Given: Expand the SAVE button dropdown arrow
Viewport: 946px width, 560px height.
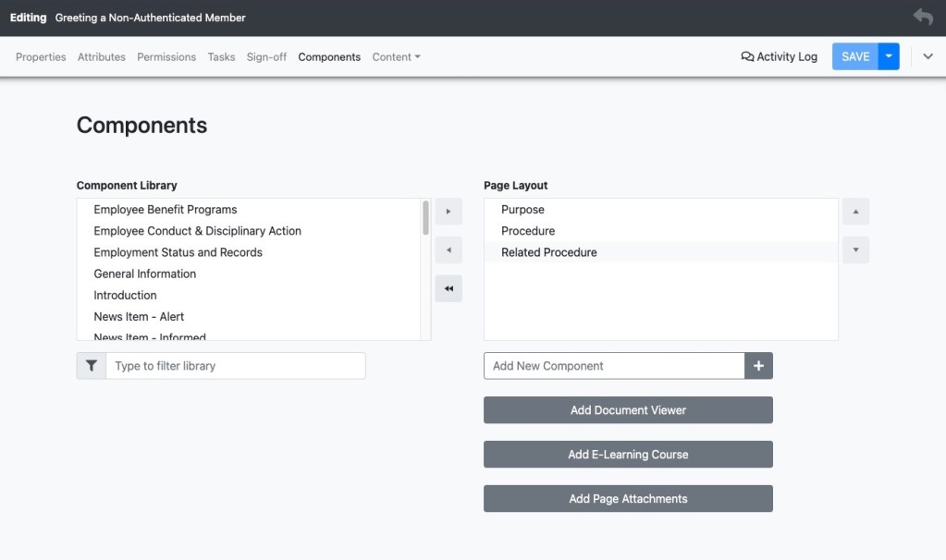Looking at the screenshot, I should pyautogui.click(x=888, y=55).
